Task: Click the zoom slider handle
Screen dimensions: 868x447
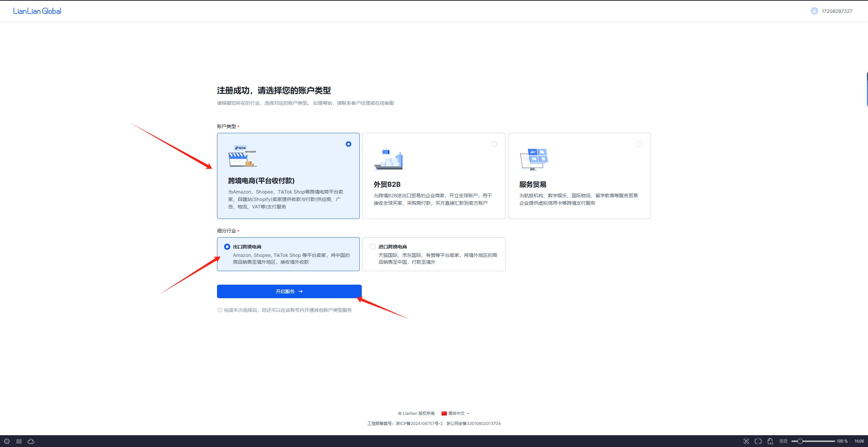Action: [x=800, y=441]
